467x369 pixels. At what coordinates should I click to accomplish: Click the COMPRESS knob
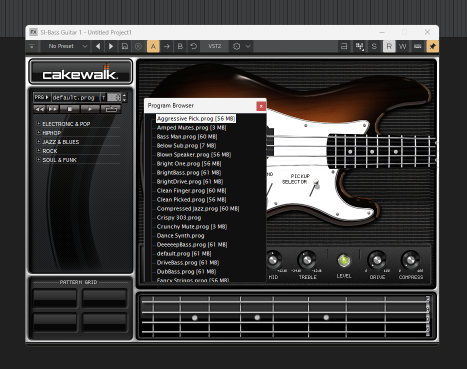coord(410,260)
